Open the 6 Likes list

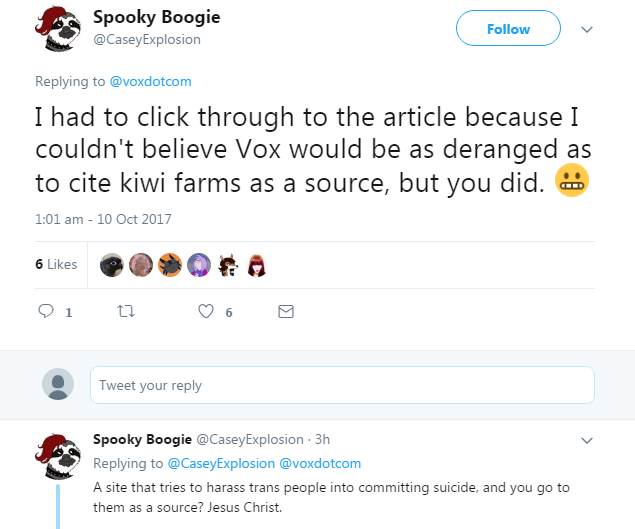(56, 264)
